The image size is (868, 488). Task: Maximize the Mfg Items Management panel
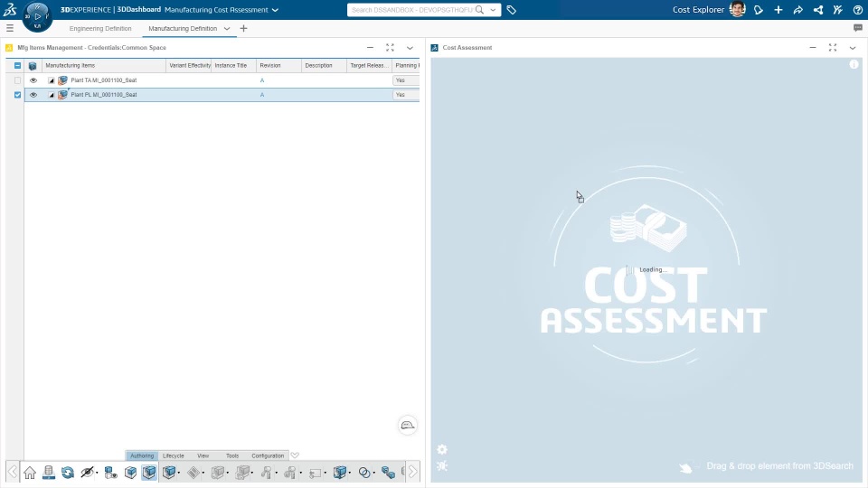coord(390,48)
